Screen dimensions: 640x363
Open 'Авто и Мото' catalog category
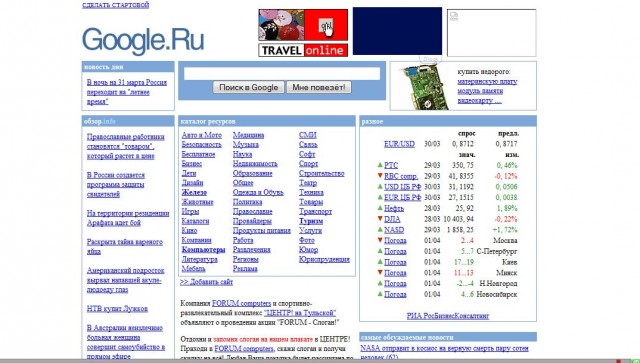point(202,135)
